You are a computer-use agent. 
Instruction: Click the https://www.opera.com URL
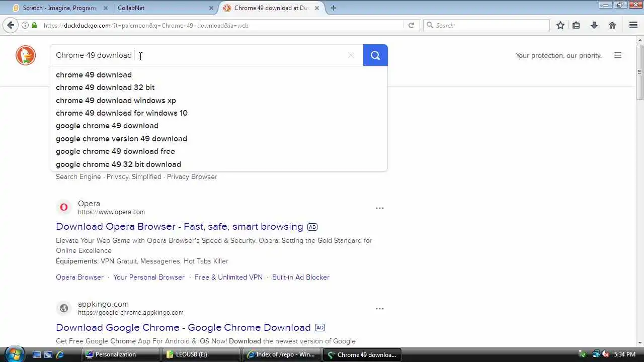pyautogui.click(x=111, y=212)
